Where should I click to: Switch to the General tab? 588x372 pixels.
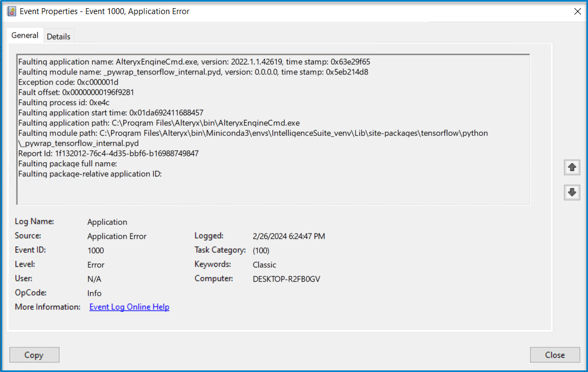(x=25, y=35)
